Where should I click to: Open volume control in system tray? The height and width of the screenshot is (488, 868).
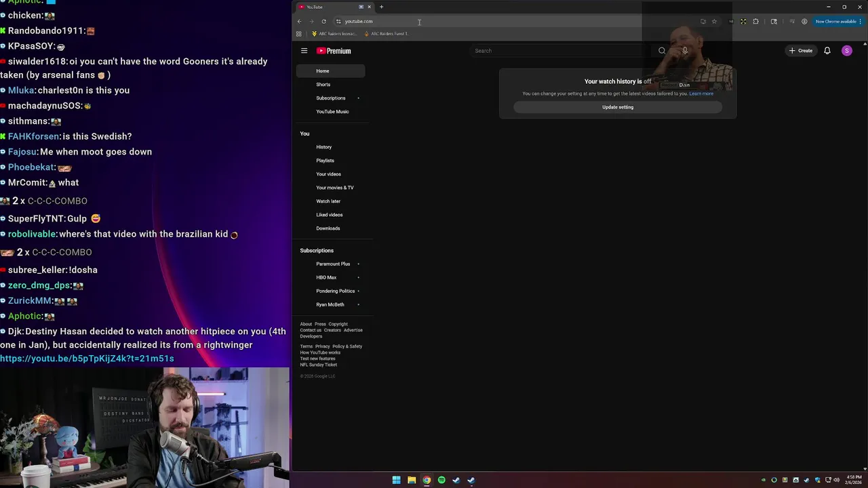[x=836, y=480]
